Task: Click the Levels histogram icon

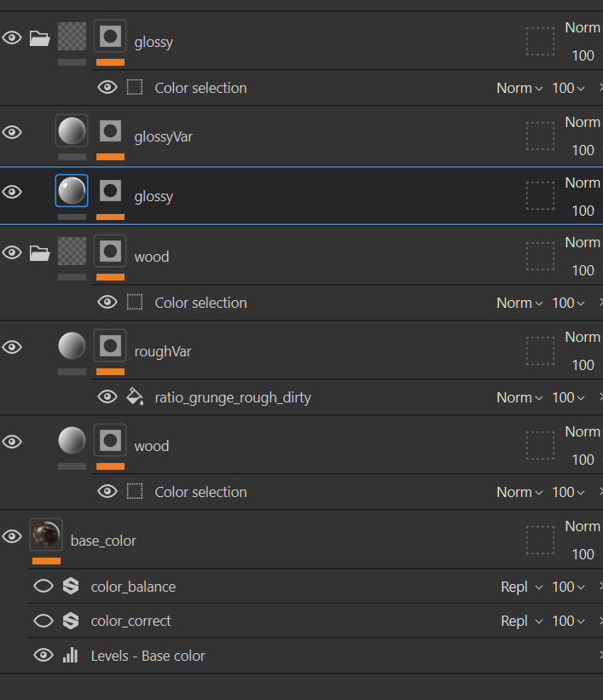Action: tap(70, 656)
